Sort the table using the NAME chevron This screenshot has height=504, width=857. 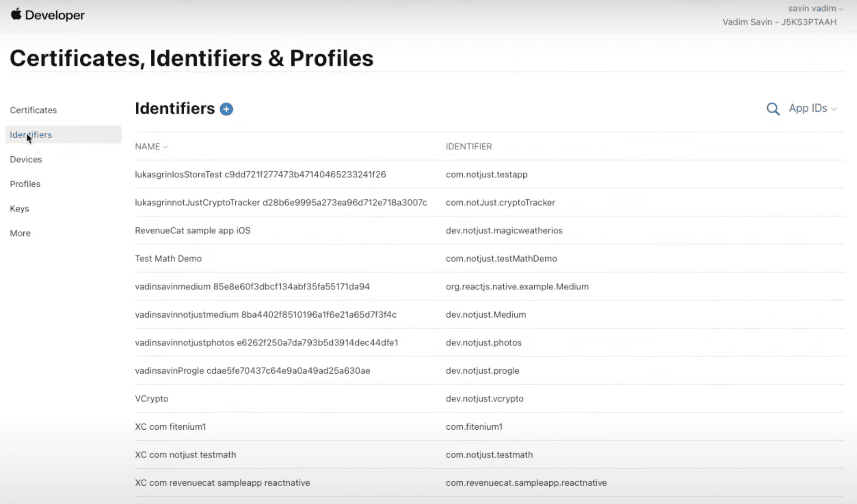[165, 146]
